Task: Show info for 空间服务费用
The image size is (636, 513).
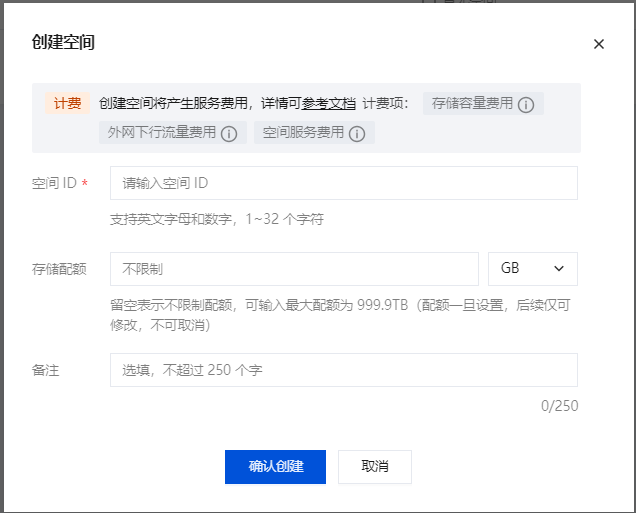Action: tap(357, 133)
